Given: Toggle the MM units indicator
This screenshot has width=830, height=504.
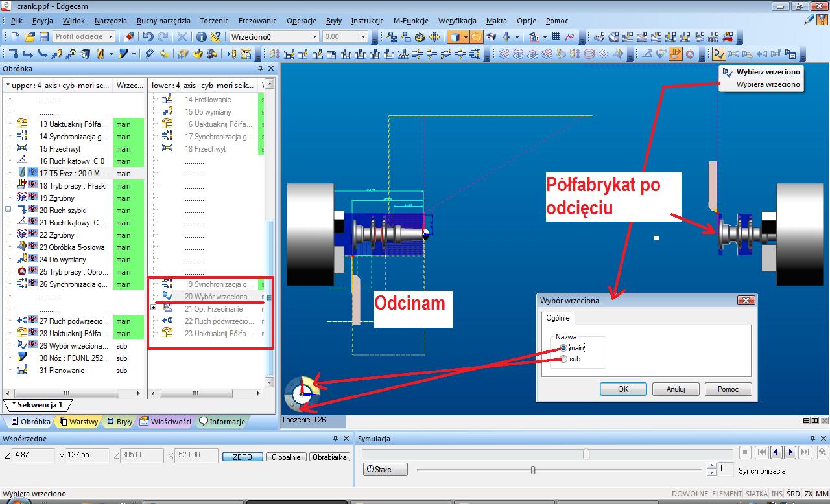Looking at the screenshot, I should [822, 494].
